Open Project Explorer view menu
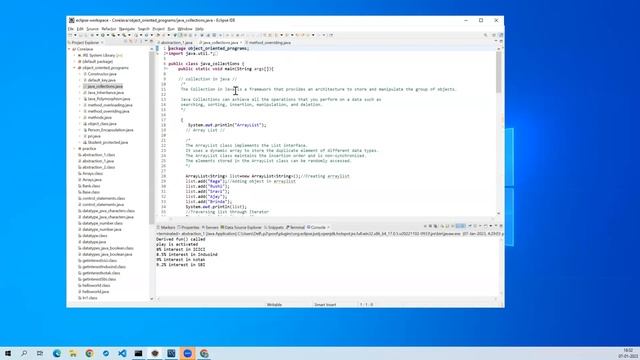Viewport: 640px width, 360px height. [141, 42]
